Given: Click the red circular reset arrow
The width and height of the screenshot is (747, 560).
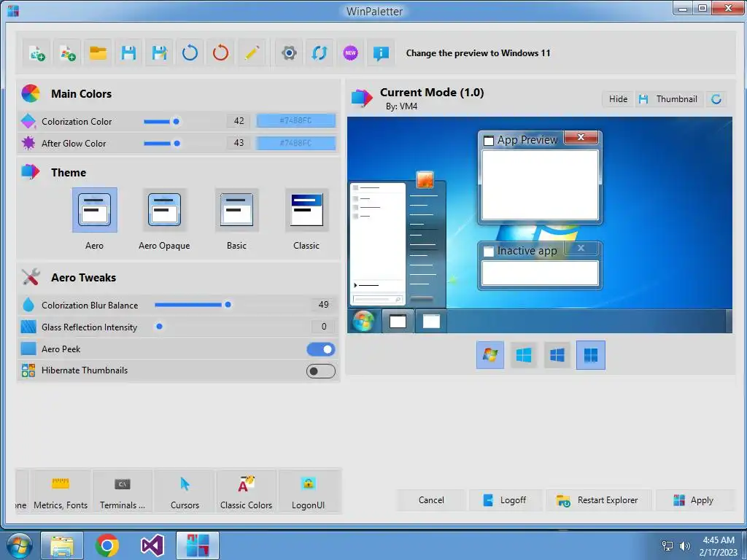Looking at the screenshot, I should point(220,52).
